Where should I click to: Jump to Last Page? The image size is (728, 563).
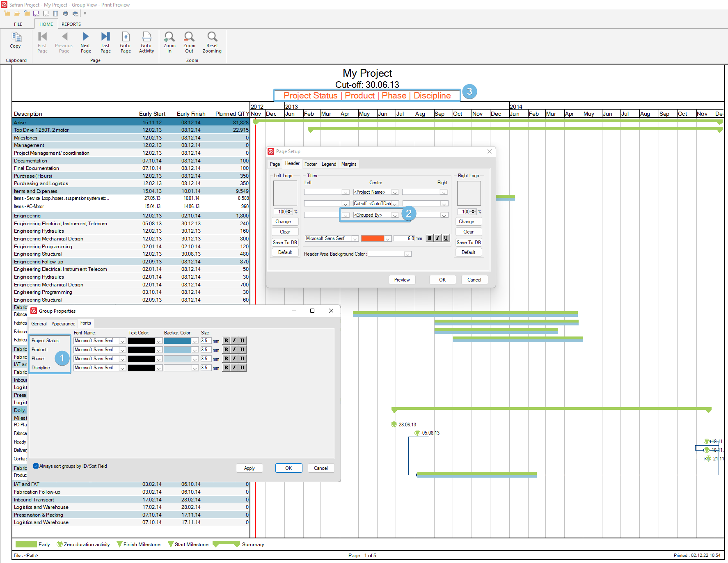[105, 42]
